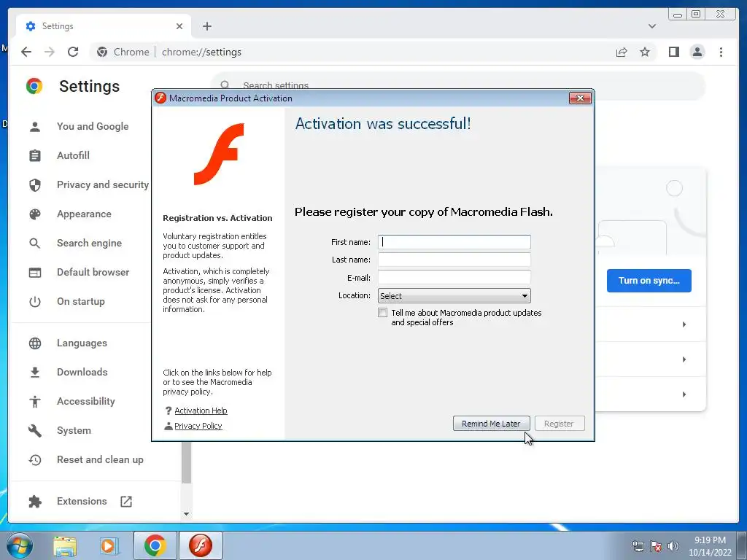Screen dimensions: 747x560
Task: Click the Privacy Policy person icon
Action: [x=169, y=426]
